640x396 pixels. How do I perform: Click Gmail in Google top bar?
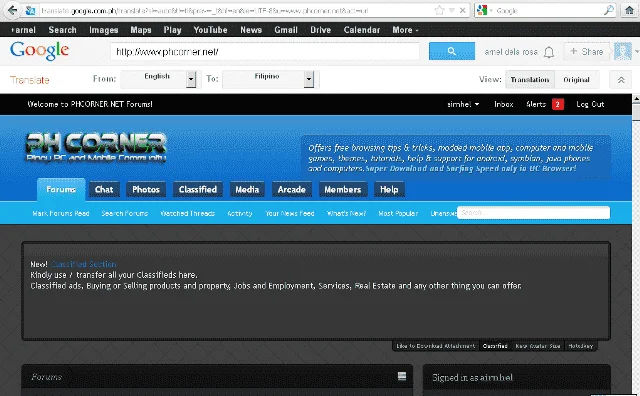[x=286, y=30]
